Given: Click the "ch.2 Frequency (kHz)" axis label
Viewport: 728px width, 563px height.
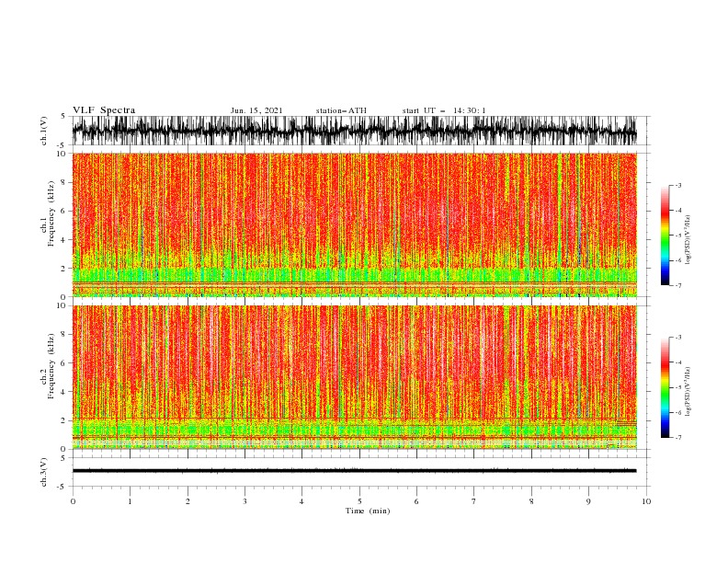Looking at the screenshot, I should click(x=48, y=366).
